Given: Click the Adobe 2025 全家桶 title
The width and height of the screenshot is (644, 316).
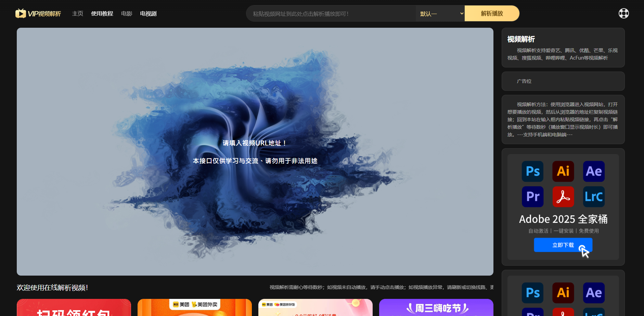Looking at the screenshot, I should click(x=563, y=219).
